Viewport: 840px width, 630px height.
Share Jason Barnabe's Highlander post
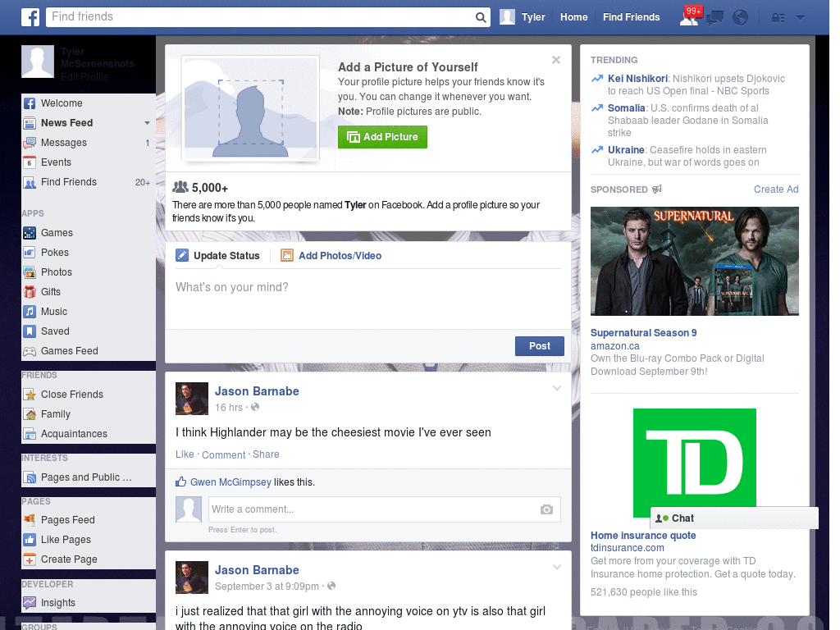[x=266, y=454]
